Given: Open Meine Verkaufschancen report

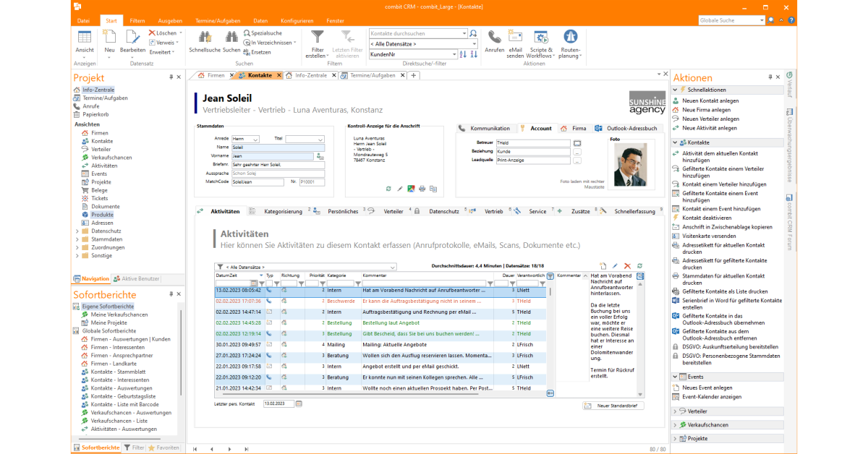Looking at the screenshot, I should coord(119,314).
